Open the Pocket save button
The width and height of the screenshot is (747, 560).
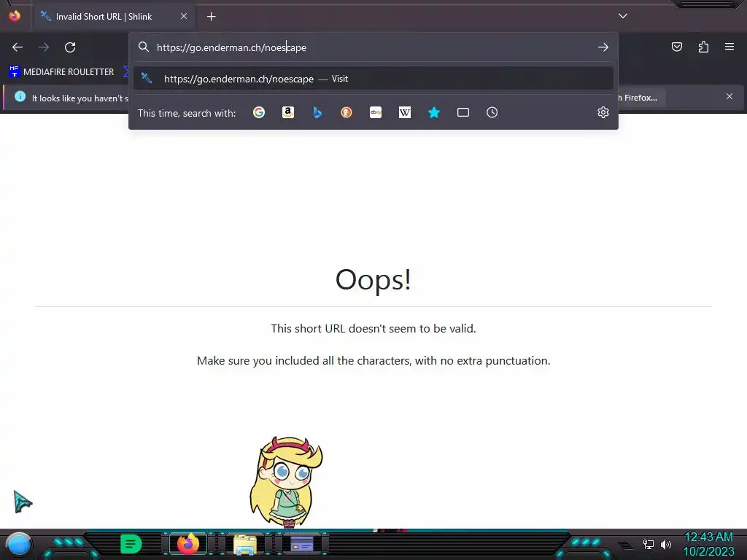(677, 47)
